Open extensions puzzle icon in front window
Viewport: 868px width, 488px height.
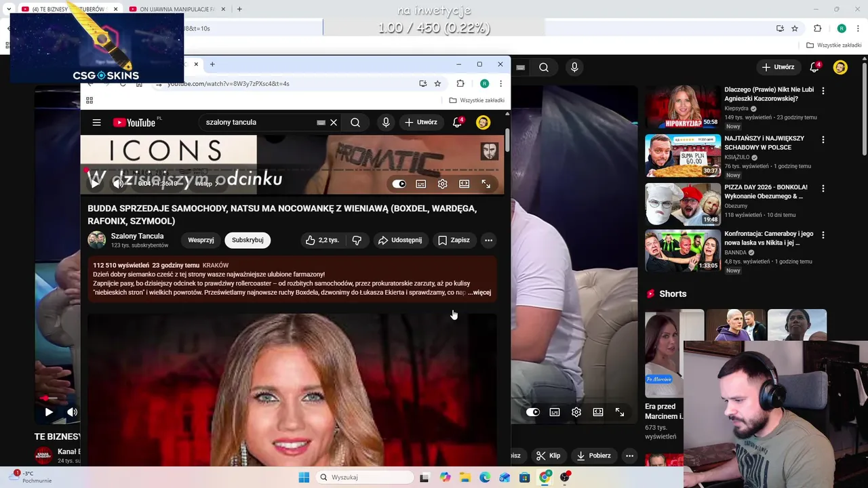[460, 83]
